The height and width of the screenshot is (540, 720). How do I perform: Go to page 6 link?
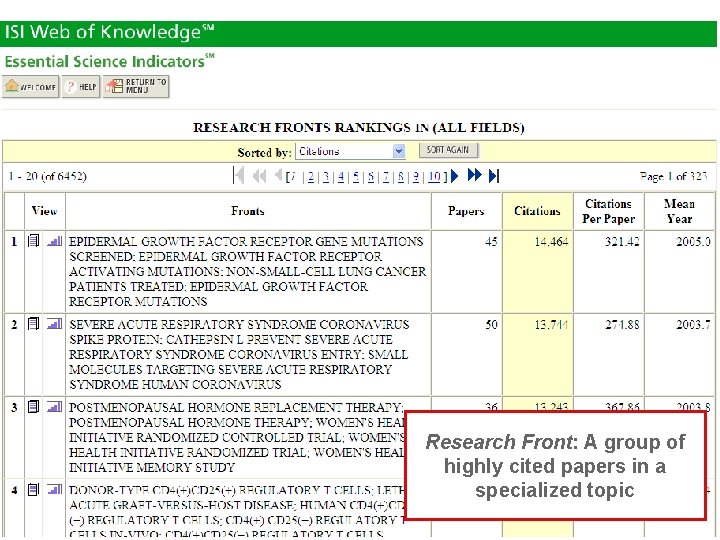click(x=371, y=177)
